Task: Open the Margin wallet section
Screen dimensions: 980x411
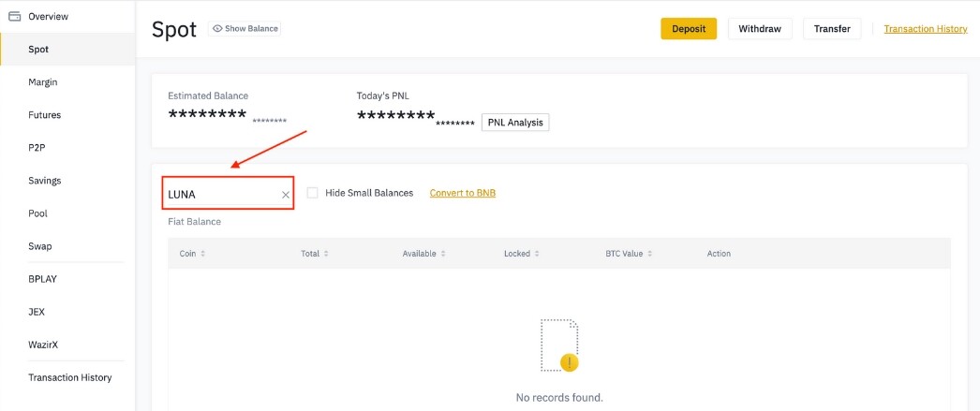Action: [x=43, y=82]
